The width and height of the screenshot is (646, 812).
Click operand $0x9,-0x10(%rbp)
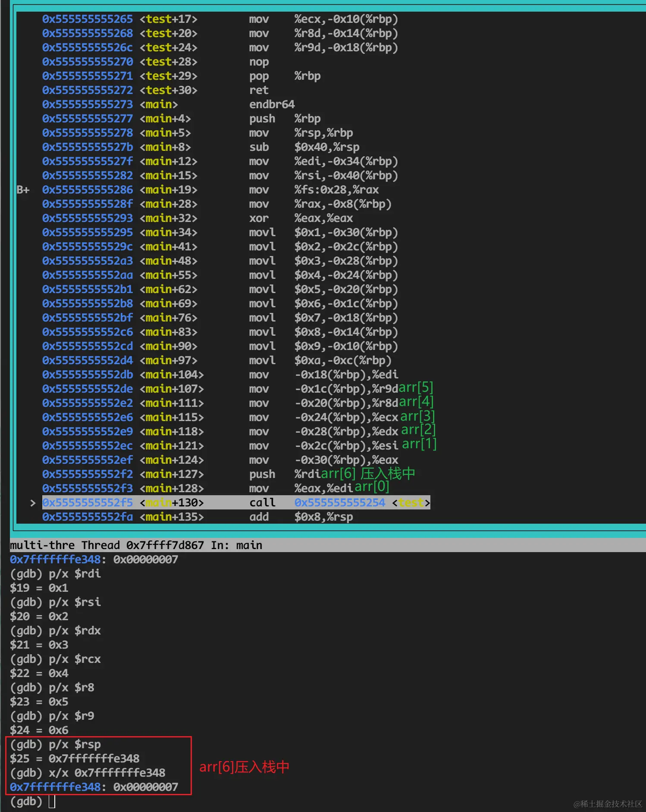point(346,346)
